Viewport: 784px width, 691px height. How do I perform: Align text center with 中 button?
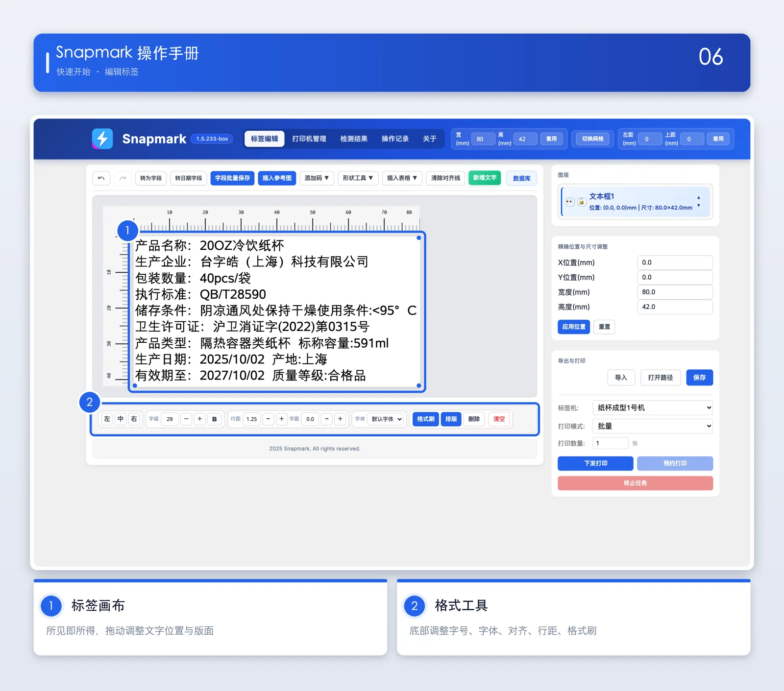(121, 419)
